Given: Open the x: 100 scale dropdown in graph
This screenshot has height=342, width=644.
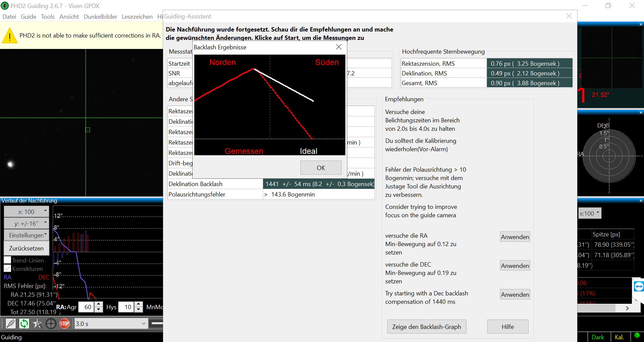Looking at the screenshot, I should pos(27,212).
